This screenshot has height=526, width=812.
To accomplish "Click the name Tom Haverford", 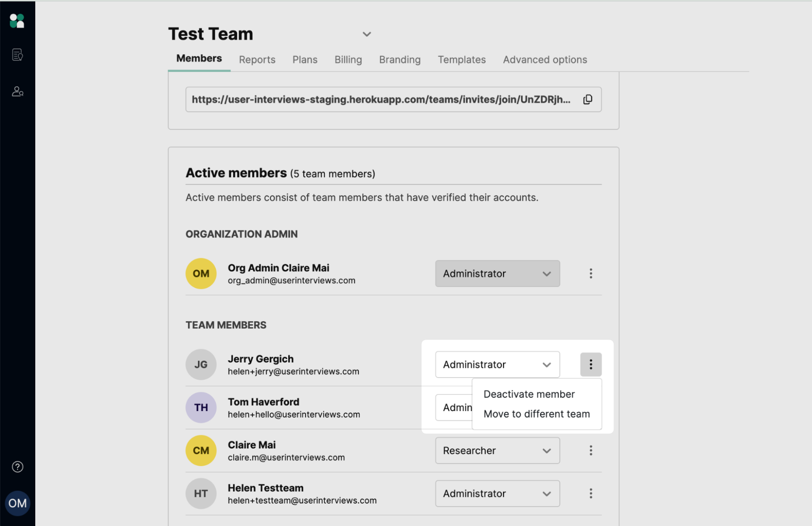I will [x=264, y=402].
